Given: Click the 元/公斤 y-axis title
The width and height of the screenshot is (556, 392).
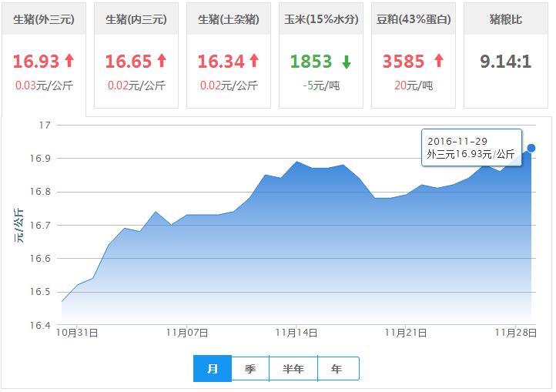Looking at the screenshot, I should point(18,226).
